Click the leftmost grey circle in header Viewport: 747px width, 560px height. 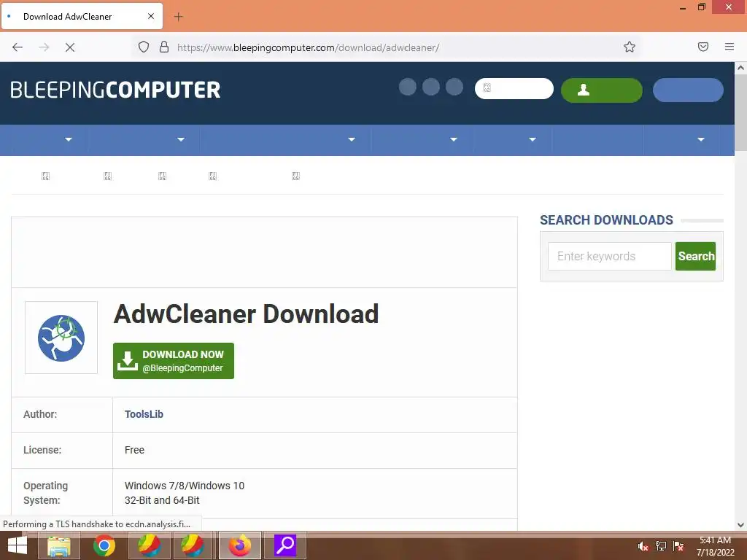click(407, 87)
